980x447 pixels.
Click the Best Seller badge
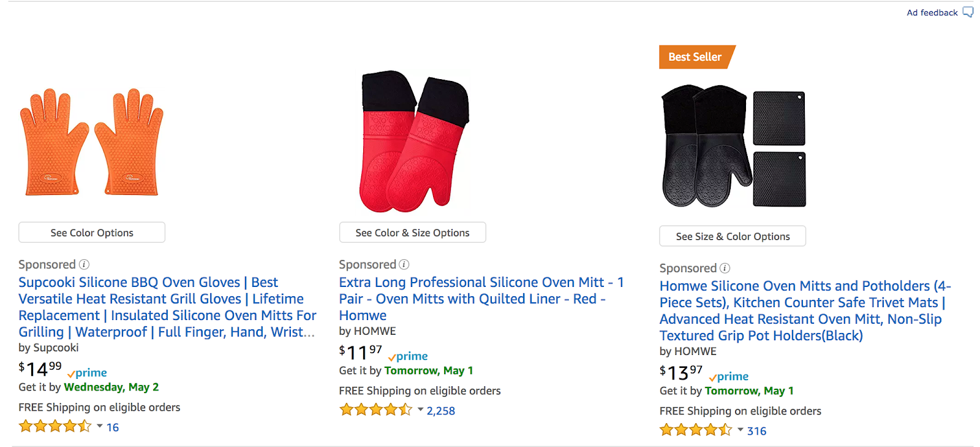tap(696, 57)
